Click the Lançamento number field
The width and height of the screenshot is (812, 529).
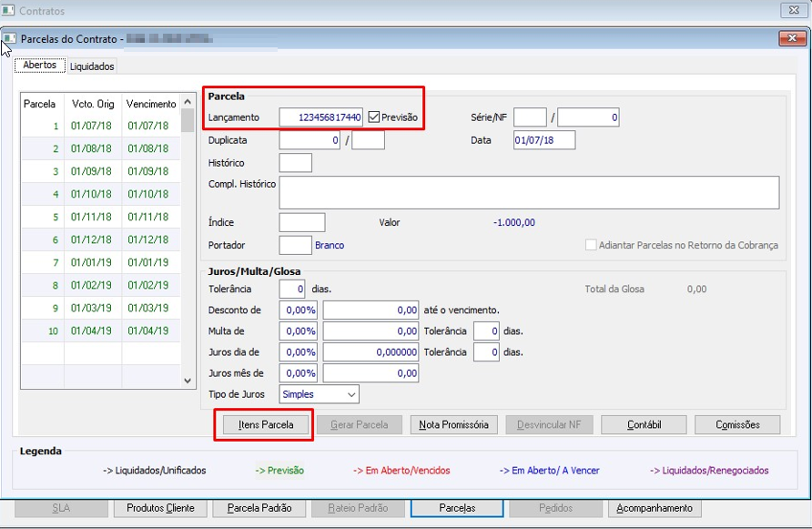tap(321, 117)
